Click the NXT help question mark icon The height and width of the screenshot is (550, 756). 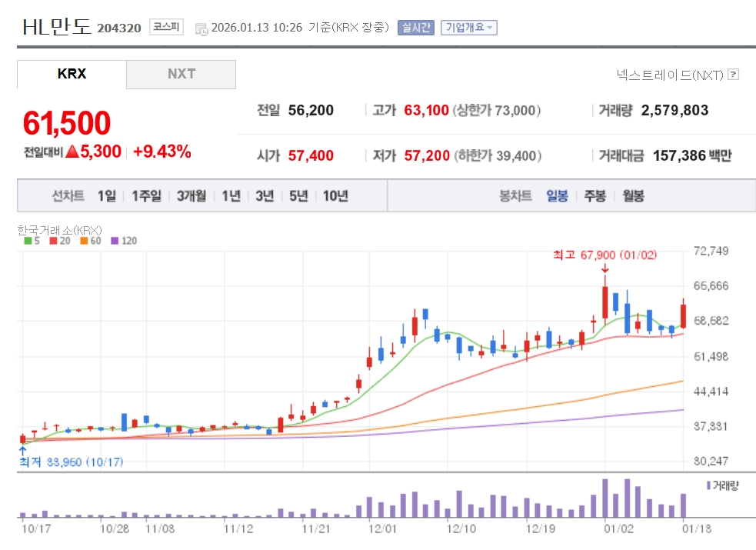(x=733, y=75)
